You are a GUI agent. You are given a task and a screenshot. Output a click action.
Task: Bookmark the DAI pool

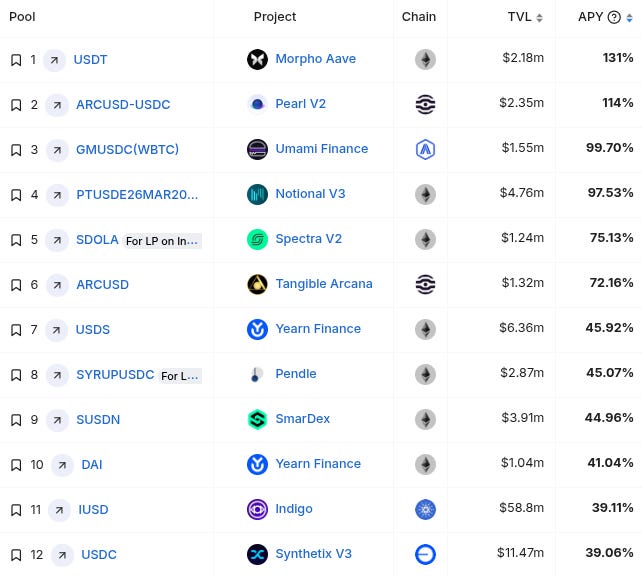click(16, 465)
